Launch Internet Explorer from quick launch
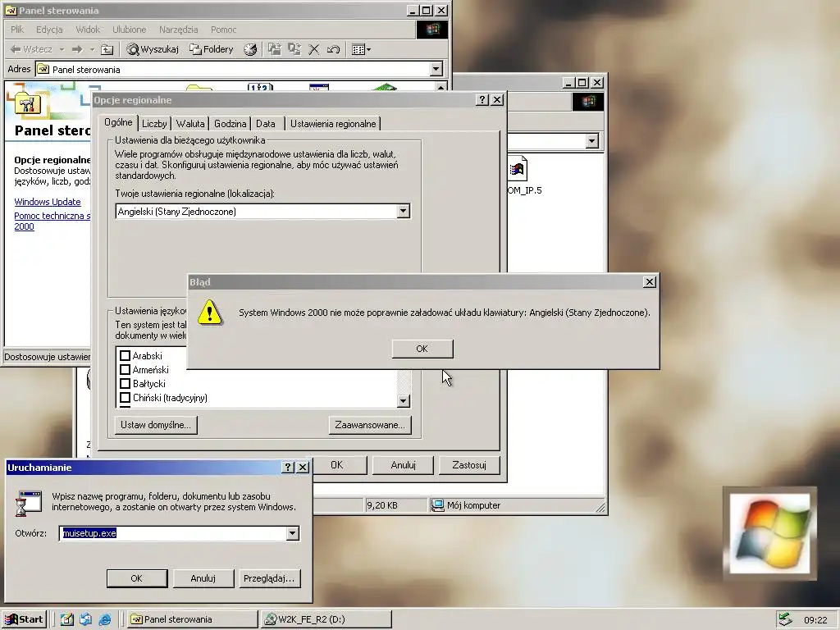This screenshot has width=840, height=630. pos(105,619)
